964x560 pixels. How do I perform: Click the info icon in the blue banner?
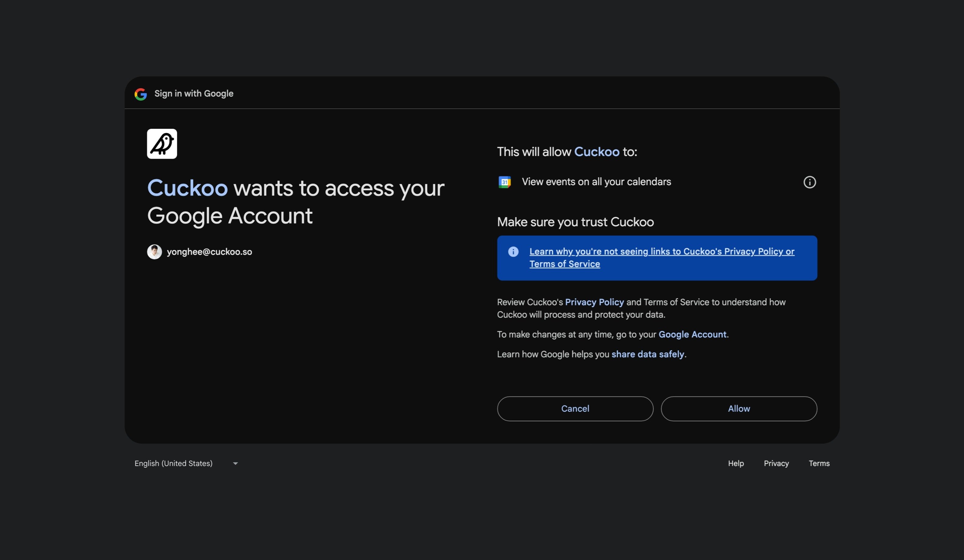pos(513,252)
